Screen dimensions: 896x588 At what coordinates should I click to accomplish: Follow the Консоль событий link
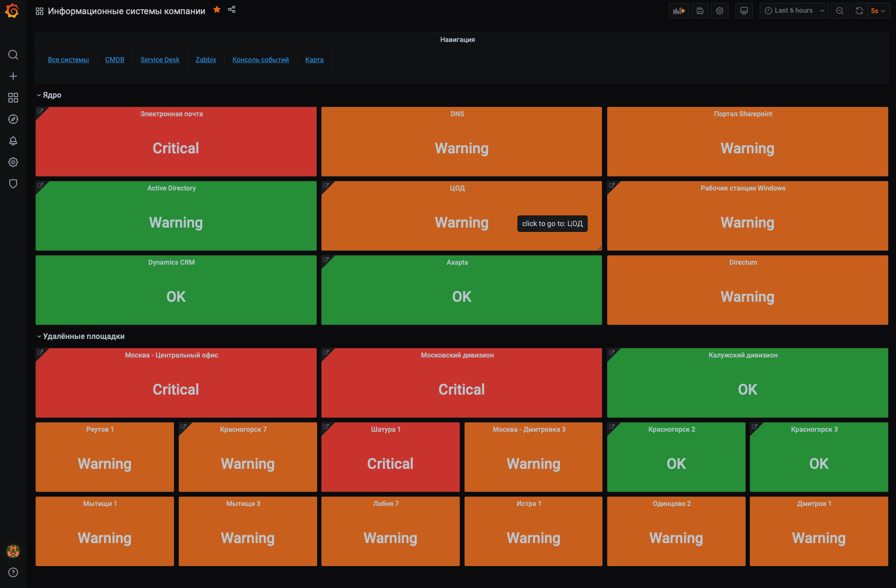click(x=260, y=60)
